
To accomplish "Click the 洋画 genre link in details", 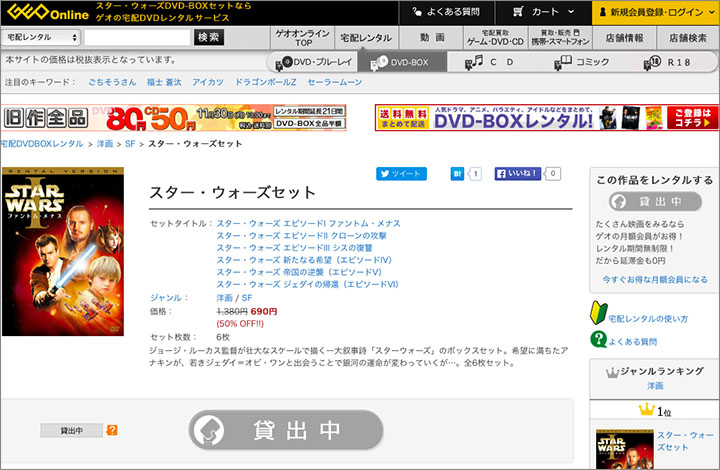I will (224, 298).
